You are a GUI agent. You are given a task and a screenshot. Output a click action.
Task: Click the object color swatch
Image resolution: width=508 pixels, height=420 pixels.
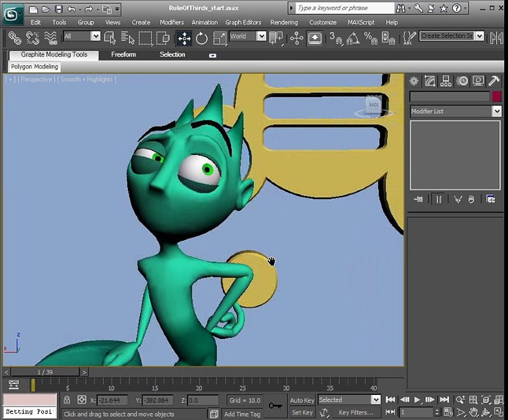497,97
